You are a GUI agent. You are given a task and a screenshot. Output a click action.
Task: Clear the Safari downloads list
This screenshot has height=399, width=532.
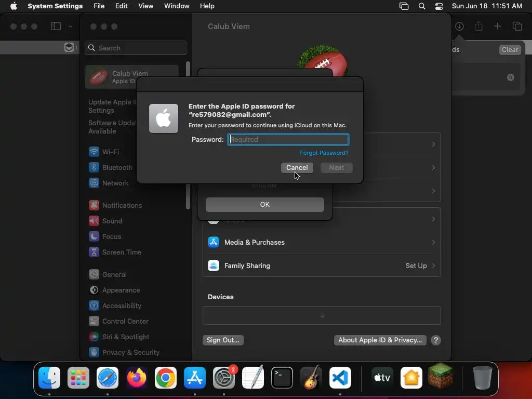coord(510,49)
